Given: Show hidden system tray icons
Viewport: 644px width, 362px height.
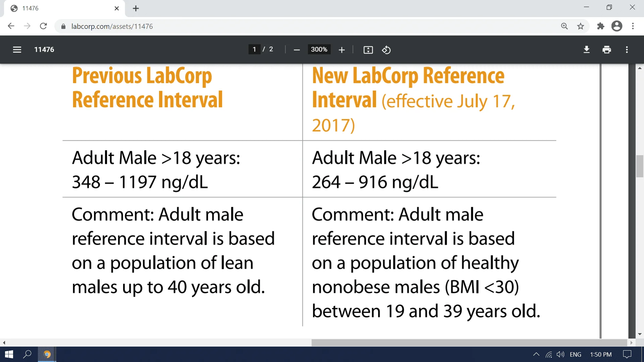Looking at the screenshot, I should 536,354.
